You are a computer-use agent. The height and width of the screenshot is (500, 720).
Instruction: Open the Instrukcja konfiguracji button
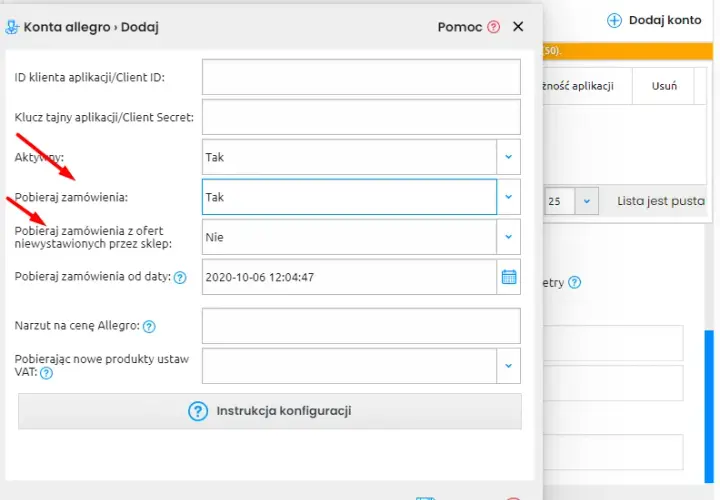click(270, 411)
